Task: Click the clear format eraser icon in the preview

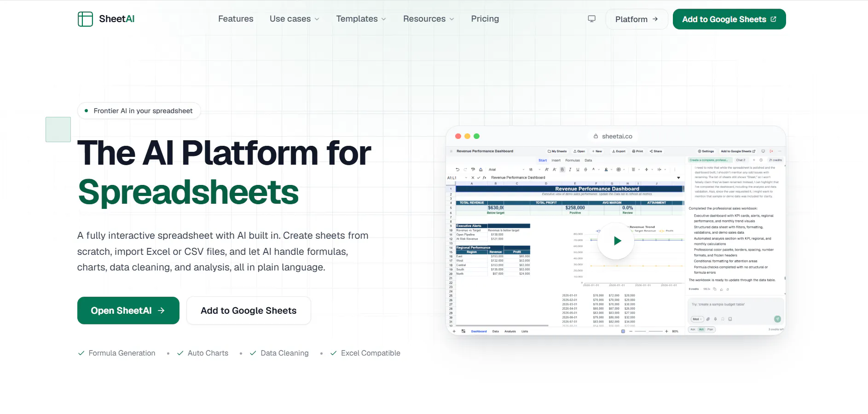Action: 480,170
